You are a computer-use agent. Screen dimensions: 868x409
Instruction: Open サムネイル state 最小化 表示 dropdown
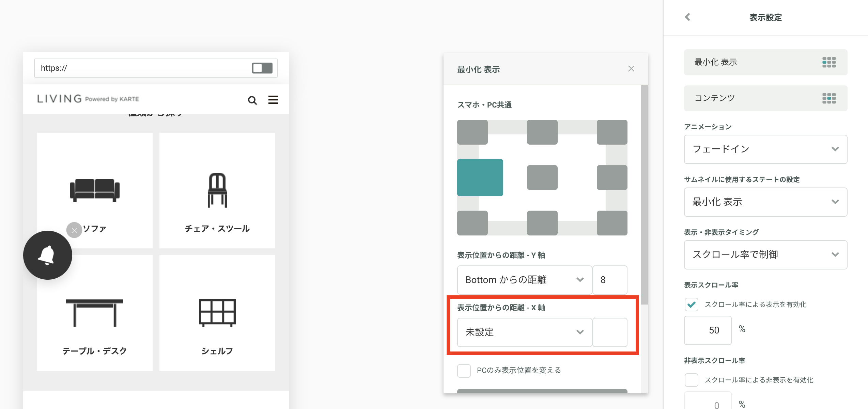click(765, 202)
